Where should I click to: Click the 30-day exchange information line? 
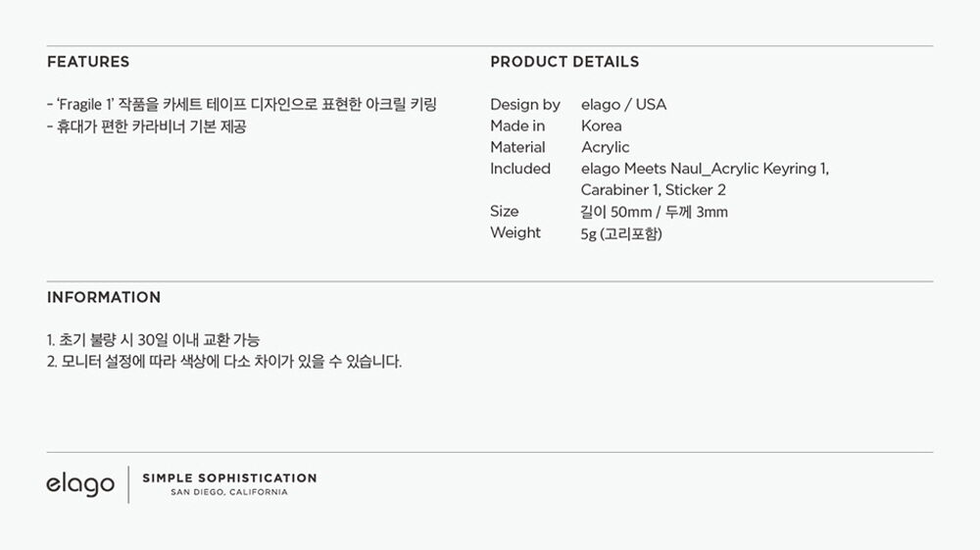[x=153, y=340]
